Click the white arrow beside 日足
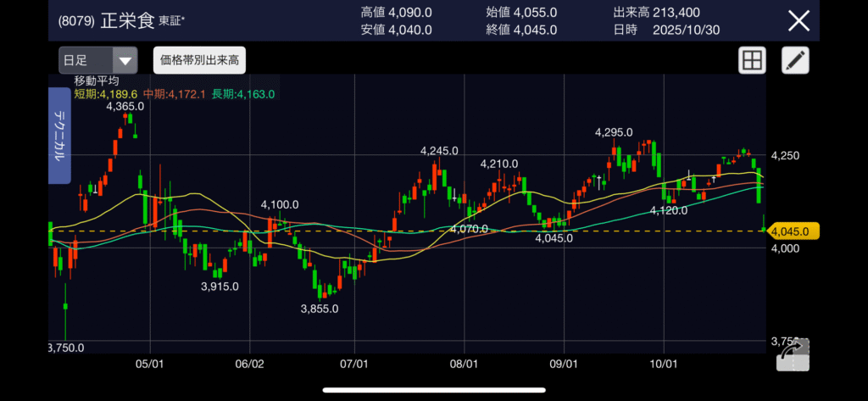868x401 pixels. point(125,61)
